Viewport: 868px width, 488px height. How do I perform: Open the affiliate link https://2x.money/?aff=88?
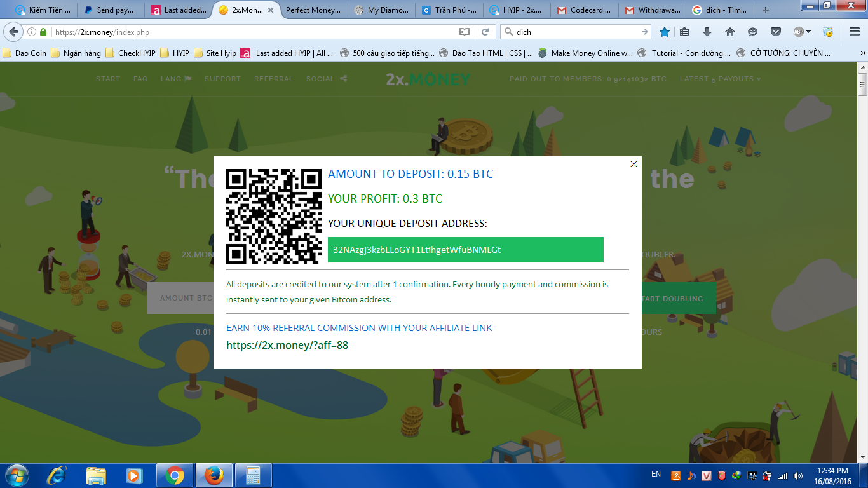click(287, 346)
